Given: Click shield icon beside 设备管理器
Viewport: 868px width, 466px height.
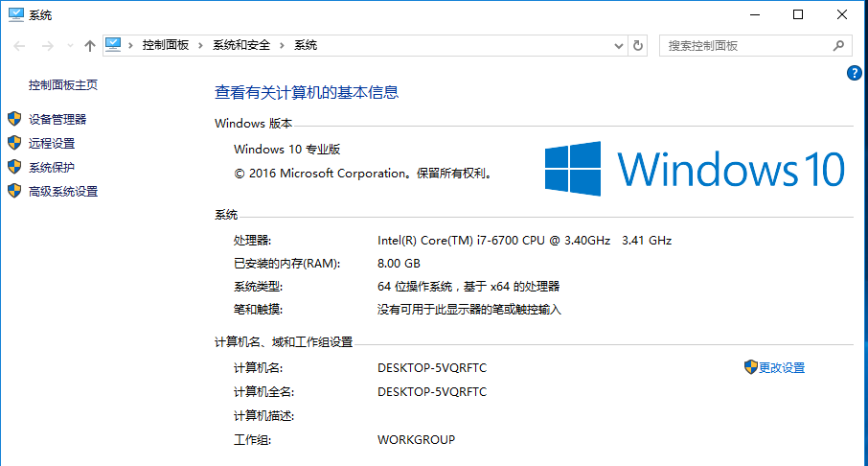Looking at the screenshot, I should 14,119.
